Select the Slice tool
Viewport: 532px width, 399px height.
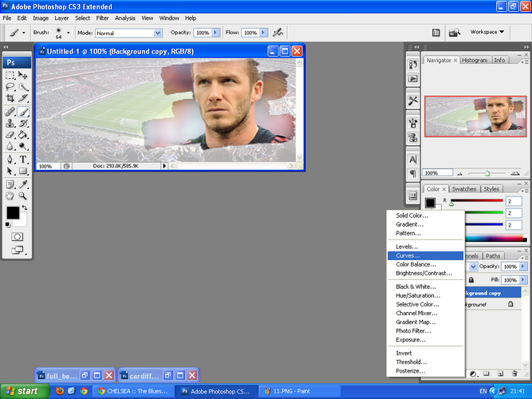(23, 98)
